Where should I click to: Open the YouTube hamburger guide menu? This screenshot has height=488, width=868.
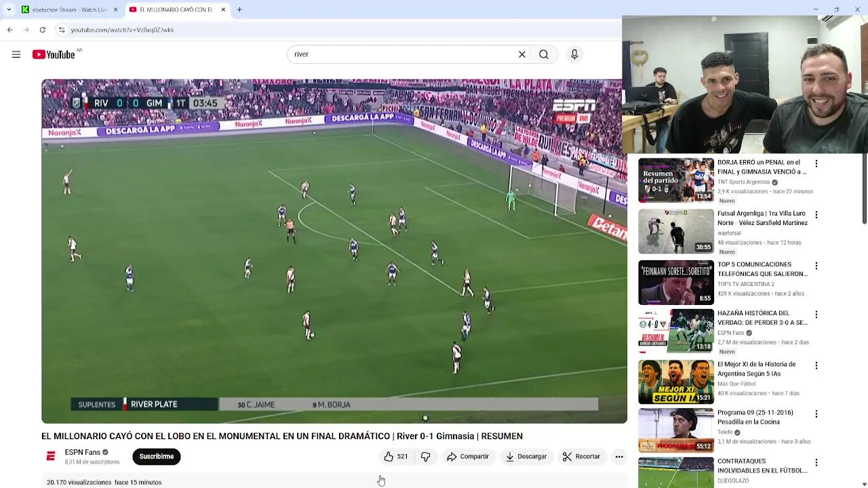(x=16, y=54)
